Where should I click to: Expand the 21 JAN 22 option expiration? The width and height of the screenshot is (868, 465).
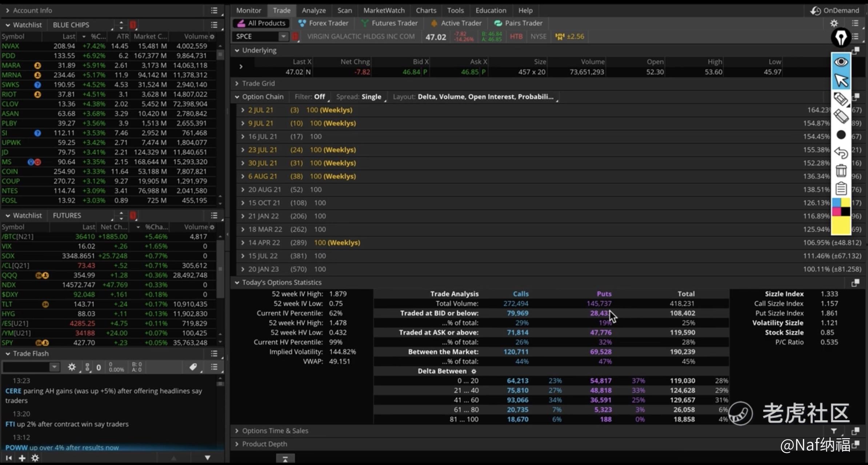[243, 216]
